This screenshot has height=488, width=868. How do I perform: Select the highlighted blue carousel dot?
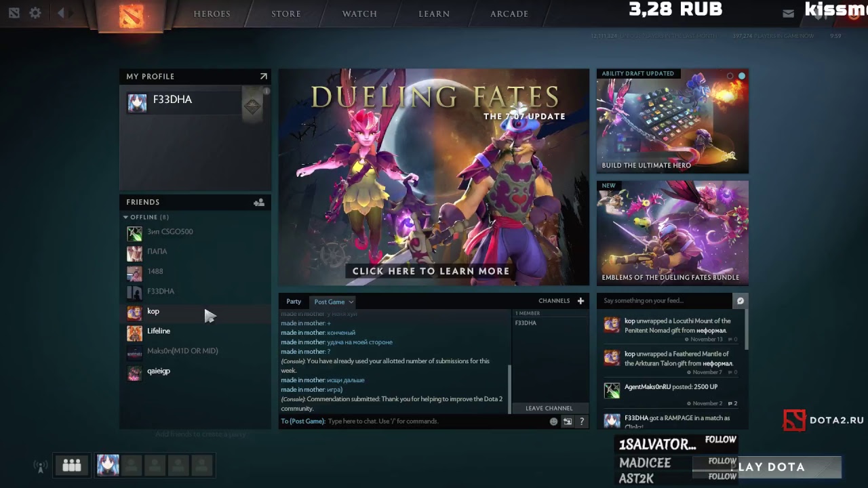tap(742, 76)
